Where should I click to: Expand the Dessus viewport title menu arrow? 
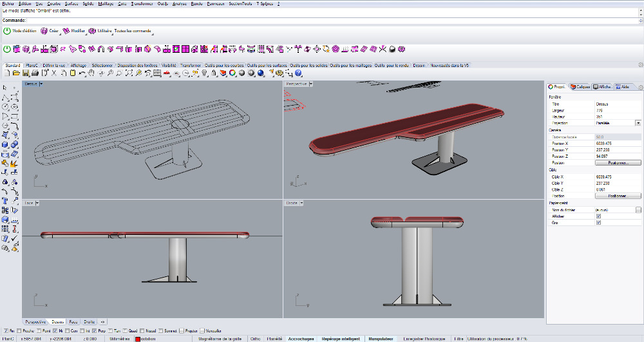pos(41,84)
